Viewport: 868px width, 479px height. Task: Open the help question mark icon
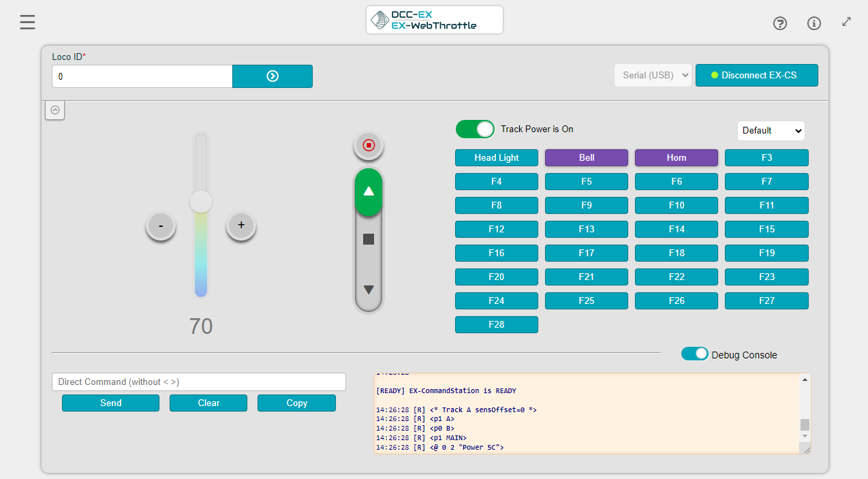(x=780, y=24)
